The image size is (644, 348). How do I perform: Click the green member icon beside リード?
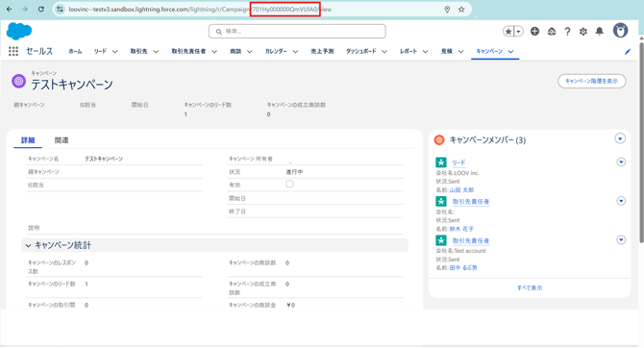(x=440, y=162)
